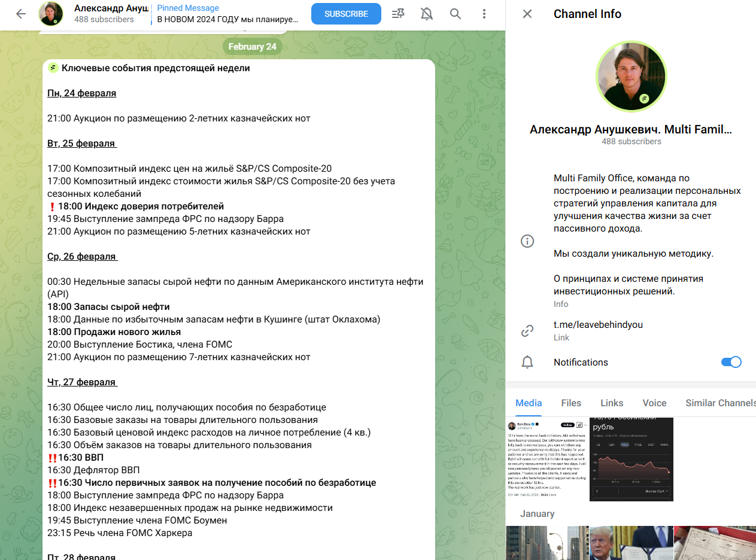Switch to the Links tab

(x=612, y=403)
